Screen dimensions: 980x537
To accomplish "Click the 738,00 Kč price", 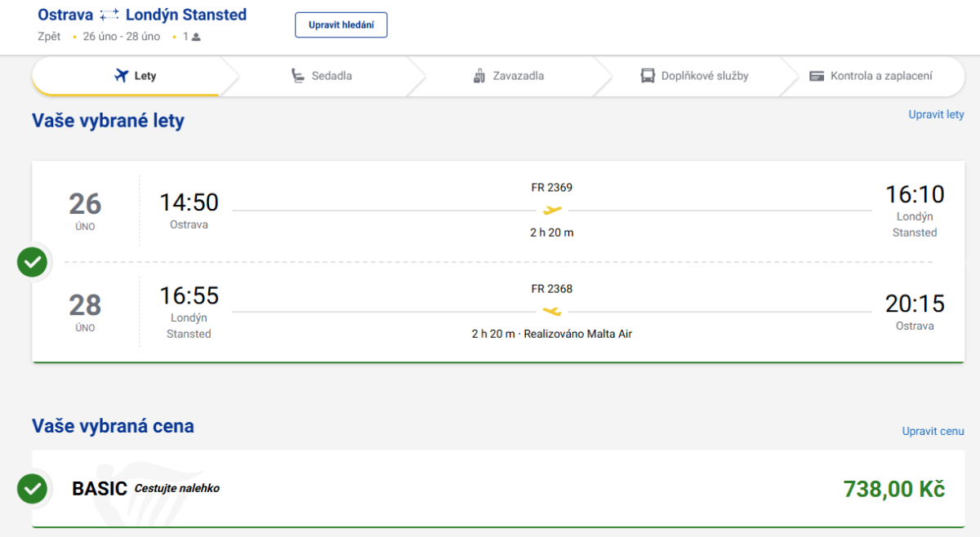I will (893, 490).
